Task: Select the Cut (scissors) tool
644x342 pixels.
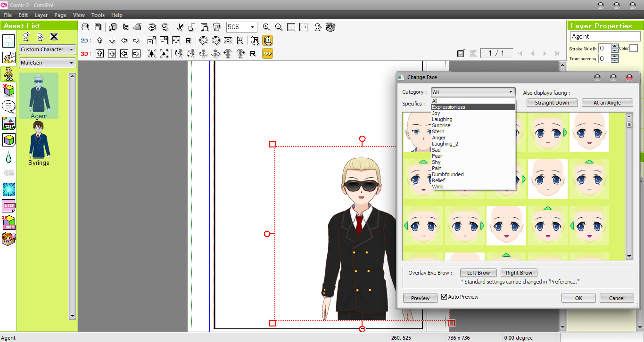Action: 180,27
